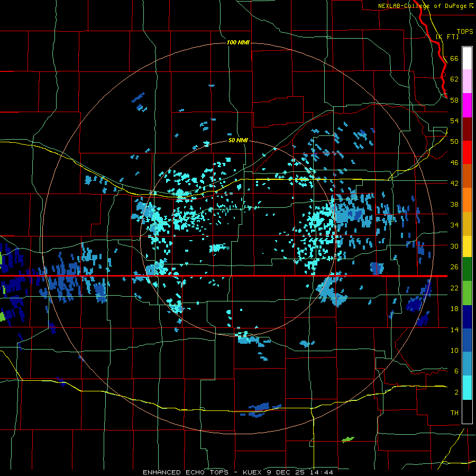Click the yellow legend swatch
476x476 pixels.
click(467, 246)
